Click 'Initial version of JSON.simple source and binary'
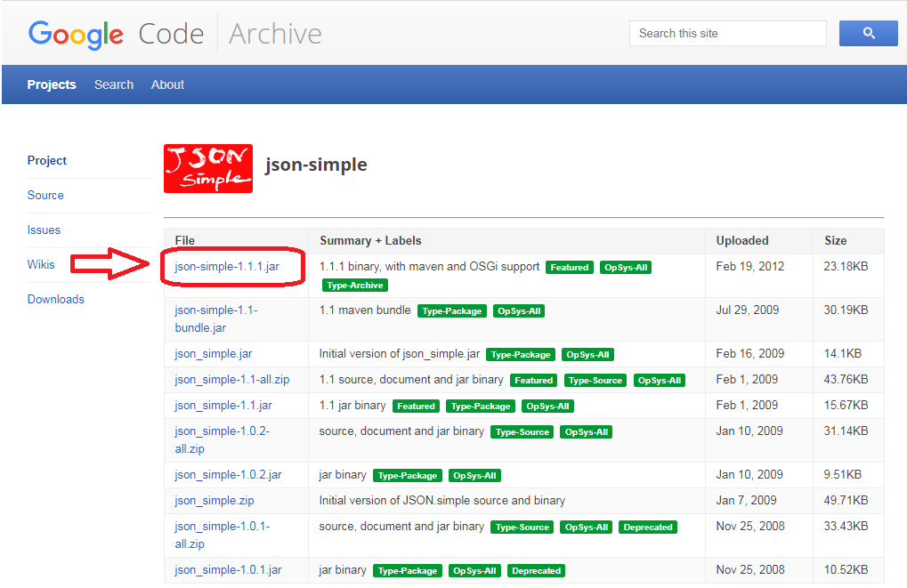Screen dimensions: 907x588 (x=442, y=501)
